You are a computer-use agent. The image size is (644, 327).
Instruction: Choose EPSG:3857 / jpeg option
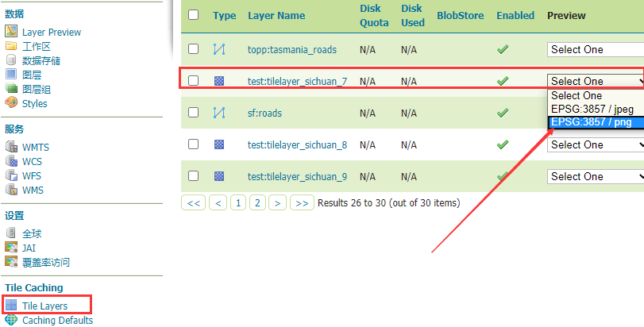(x=596, y=110)
